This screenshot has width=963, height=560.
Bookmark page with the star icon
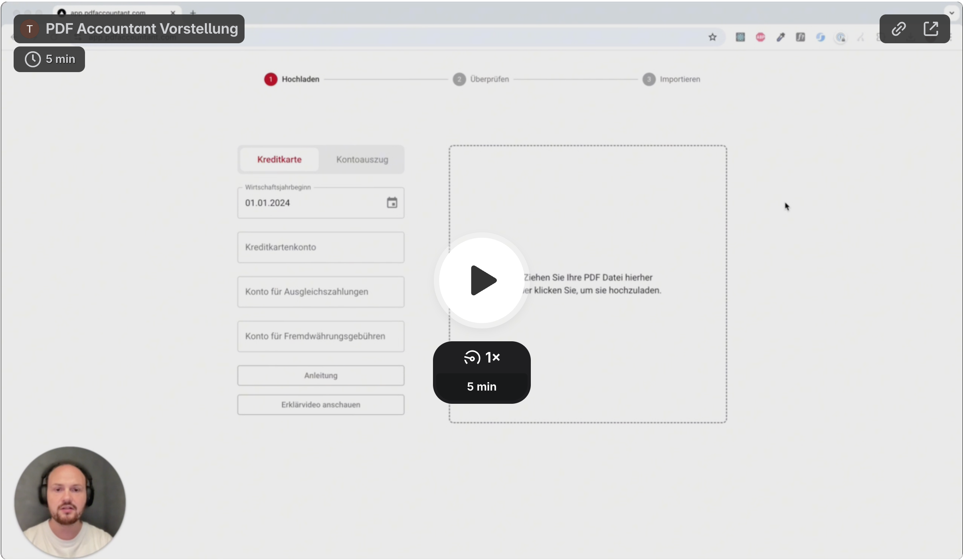click(712, 37)
